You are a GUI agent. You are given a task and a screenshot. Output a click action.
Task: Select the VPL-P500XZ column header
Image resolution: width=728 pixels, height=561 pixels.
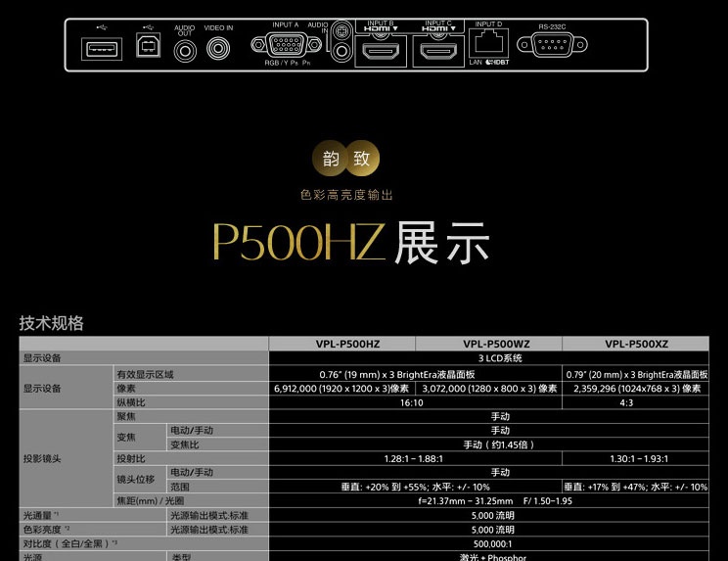coord(635,344)
